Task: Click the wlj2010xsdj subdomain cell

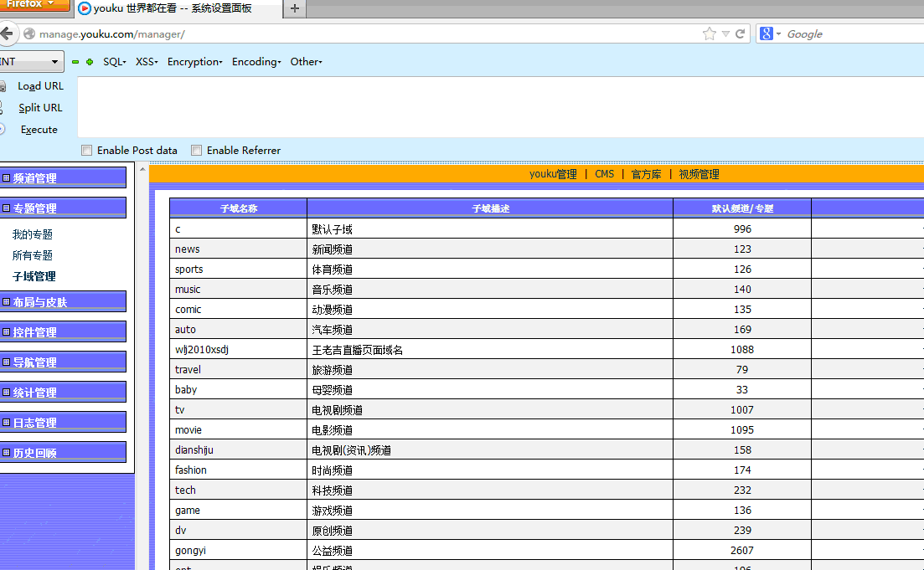Action: click(239, 349)
